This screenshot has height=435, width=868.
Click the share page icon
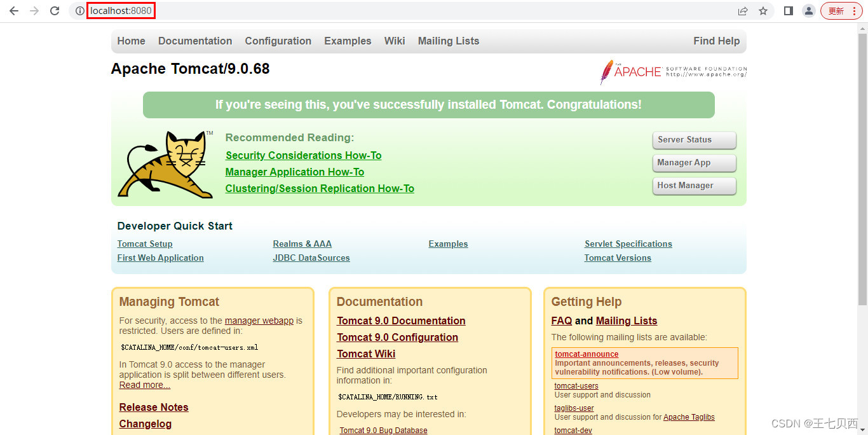[742, 11]
